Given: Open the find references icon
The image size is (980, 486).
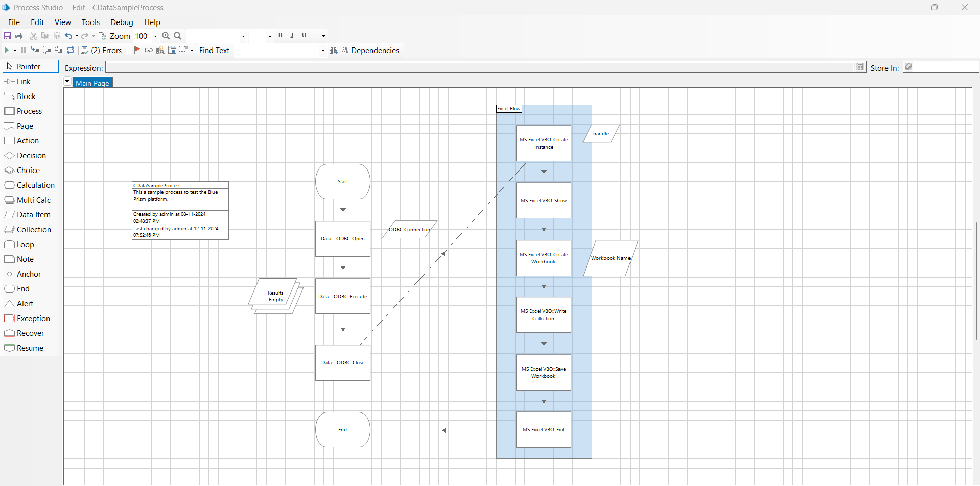Looking at the screenshot, I should pos(160,50).
